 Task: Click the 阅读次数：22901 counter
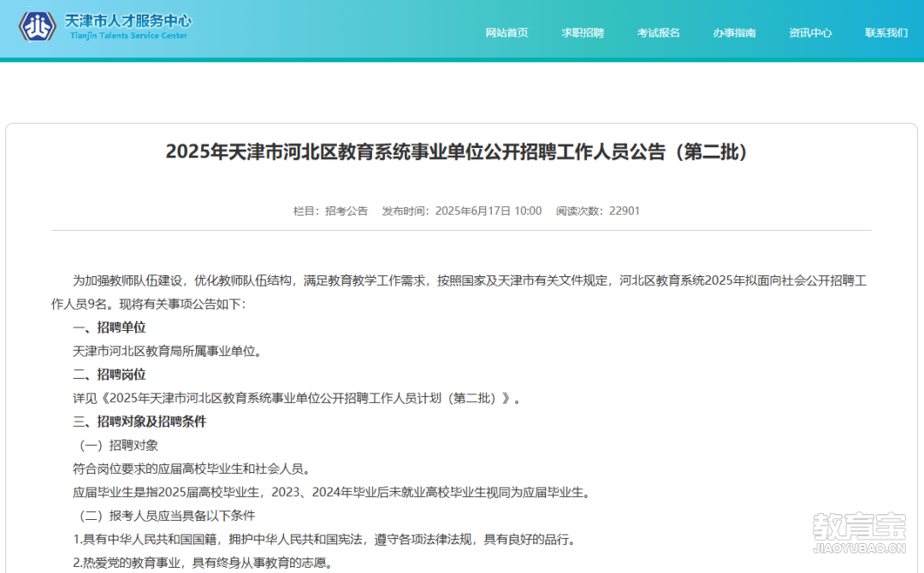597,211
